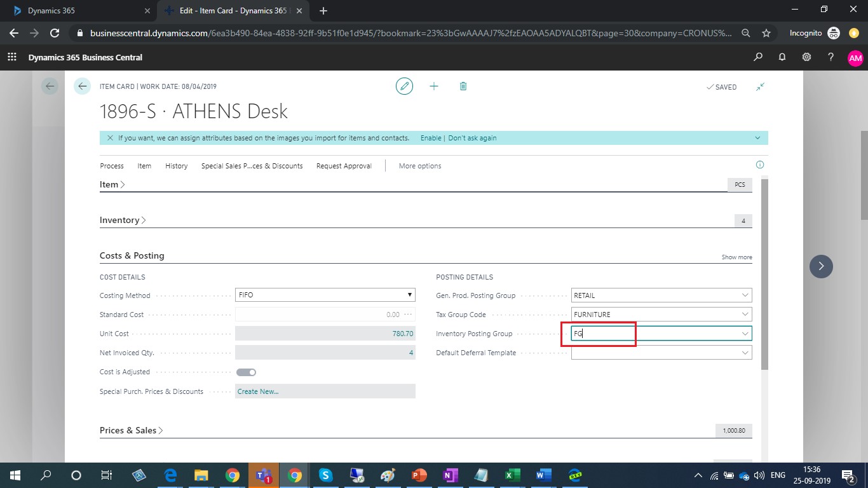Open Windows Task View
868x488 pixels.
(x=107, y=475)
